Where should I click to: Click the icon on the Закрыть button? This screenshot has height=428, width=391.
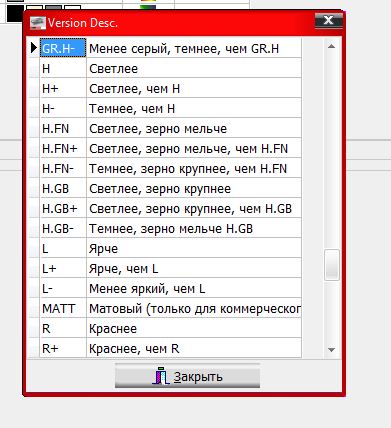[161, 376]
